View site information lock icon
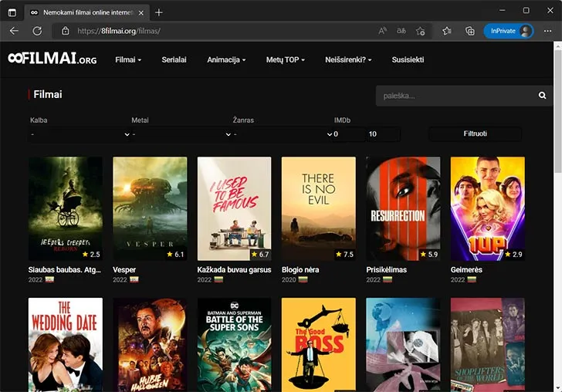Image resolution: width=562 pixels, height=392 pixels. [x=65, y=31]
